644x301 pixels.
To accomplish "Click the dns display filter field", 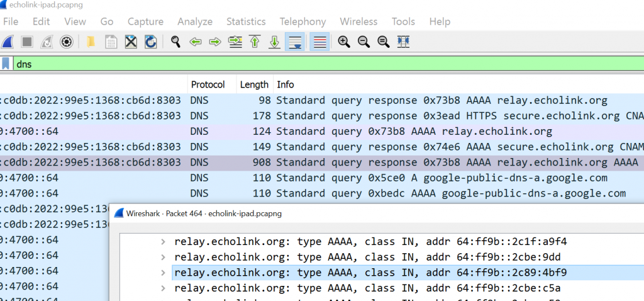I will 327,64.
